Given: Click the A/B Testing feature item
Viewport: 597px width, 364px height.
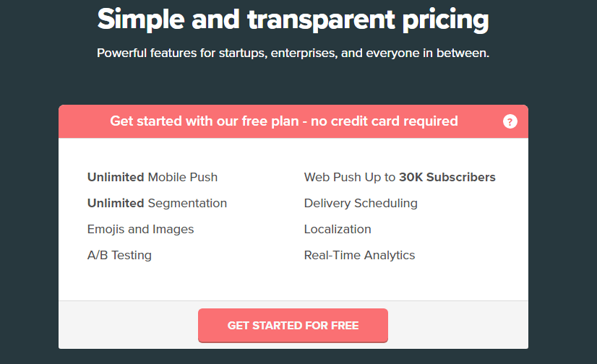Looking at the screenshot, I should [x=119, y=255].
